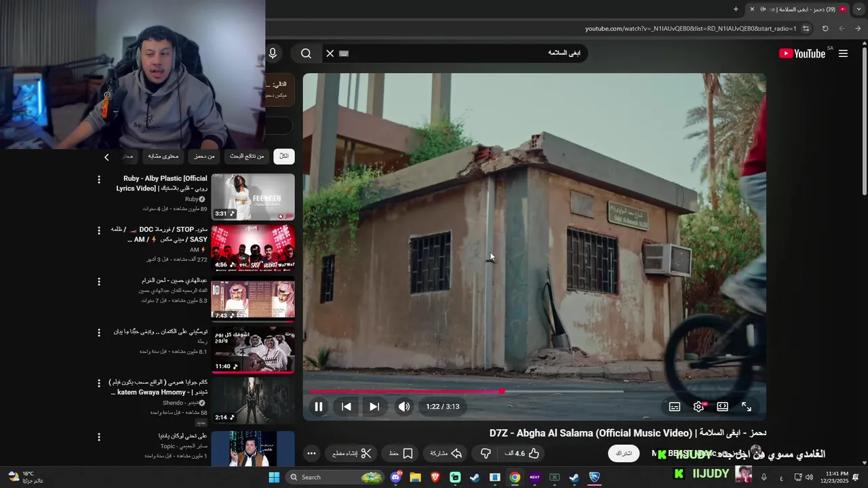Image resolution: width=868 pixels, height=488 pixels.
Task: Skip to the previous video in player
Action: (347, 407)
